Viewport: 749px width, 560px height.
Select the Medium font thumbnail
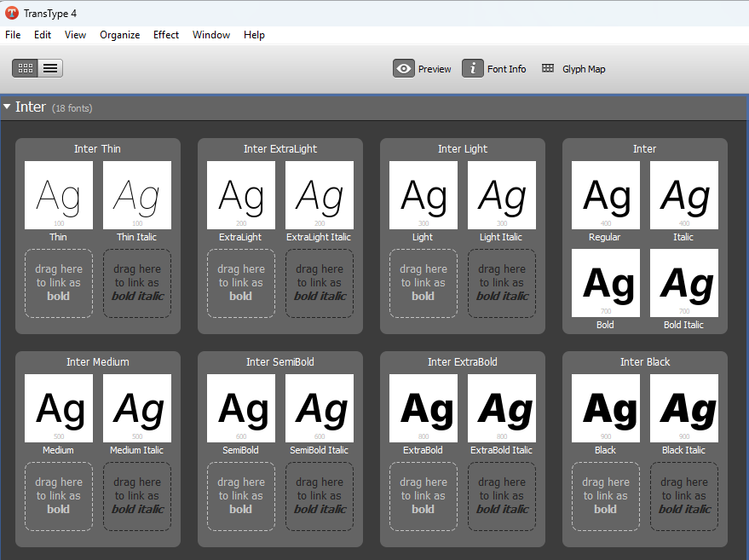click(x=59, y=408)
